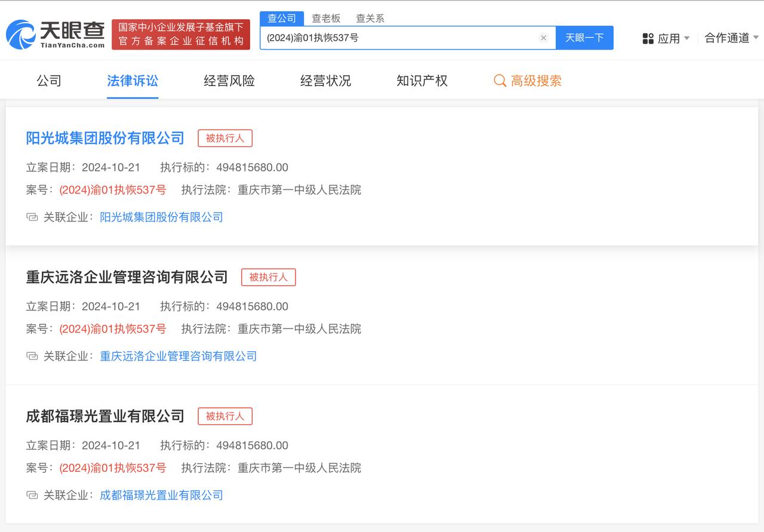Click 执行标的 amount in 重庆远洛 card
The height and width of the screenshot is (532, 764).
tap(252, 306)
